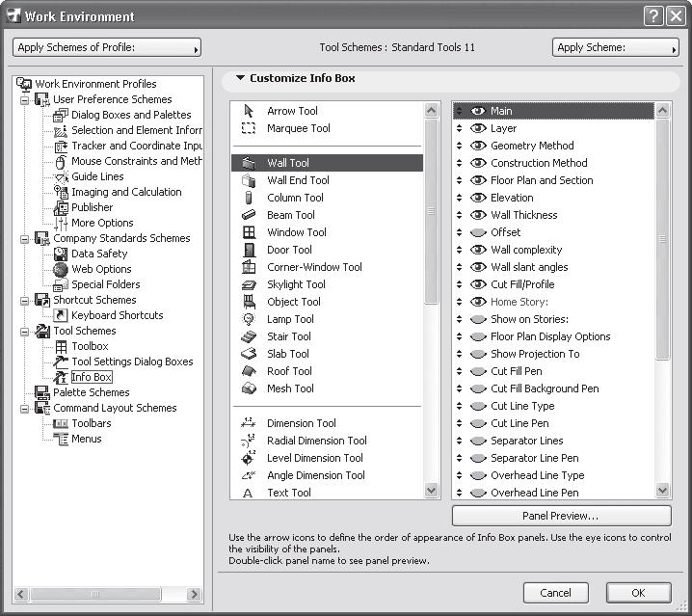This screenshot has height=616, width=692.
Task: Click the Stair Tool icon
Action: click(x=249, y=336)
